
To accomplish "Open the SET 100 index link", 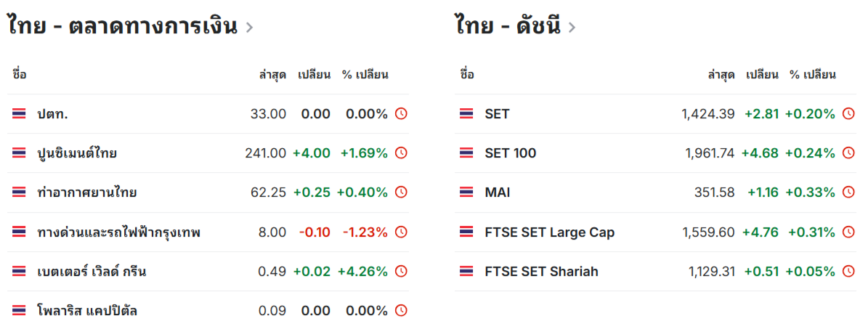I will [x=511, y=153].
